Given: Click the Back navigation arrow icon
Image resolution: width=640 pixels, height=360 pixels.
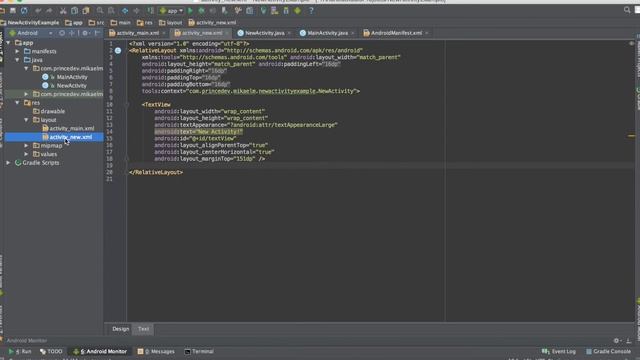Looking at the screenshot, I should click(x=125, y=11).
